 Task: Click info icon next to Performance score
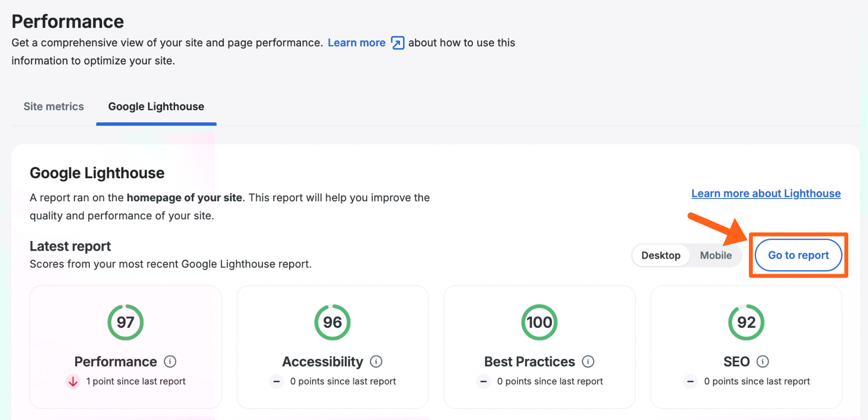pos(170,361)
